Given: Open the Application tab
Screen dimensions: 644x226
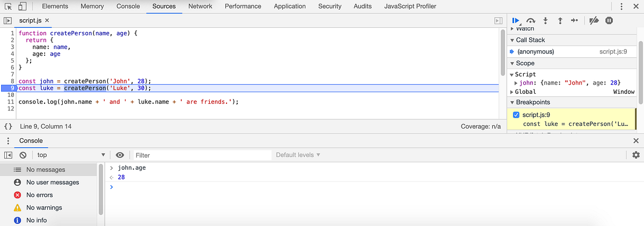Looking at the screenshot, I should (x=290, y=6).
